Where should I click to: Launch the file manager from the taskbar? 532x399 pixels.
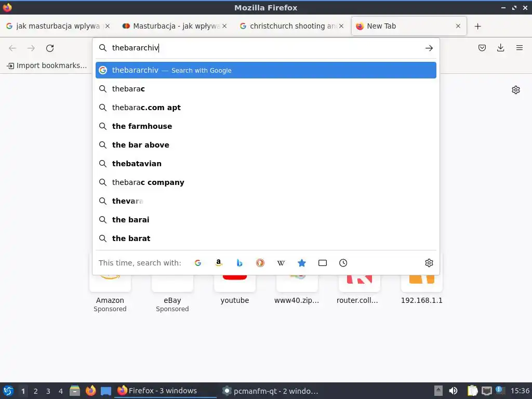tap(75, 391)
